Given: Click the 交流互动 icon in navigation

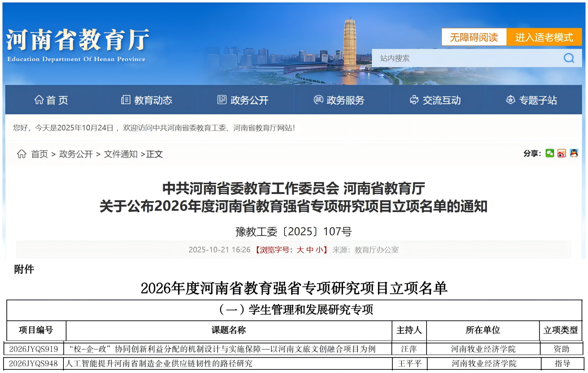Looking at the screenshot, I should point(414,100).
